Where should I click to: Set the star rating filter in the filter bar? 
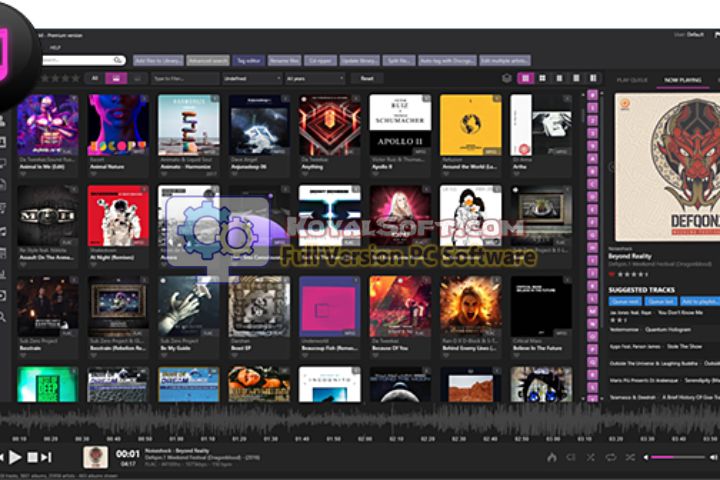[60, 79]
